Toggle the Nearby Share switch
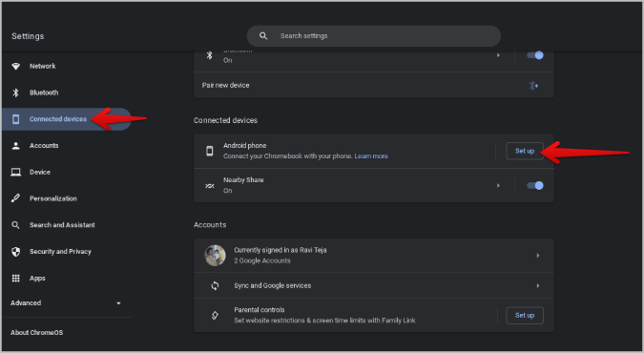Viewport: 644px width, 353px height. 535,186
